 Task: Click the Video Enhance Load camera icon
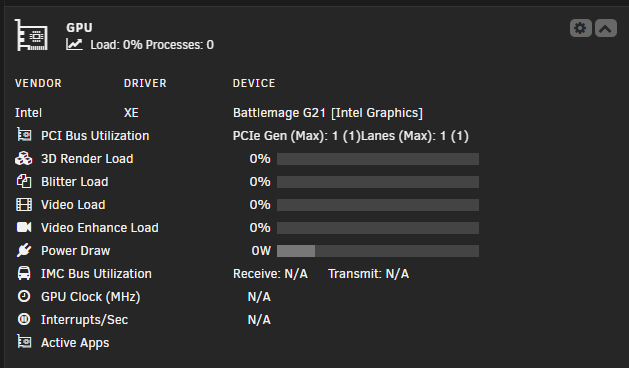tap(24, 228)
